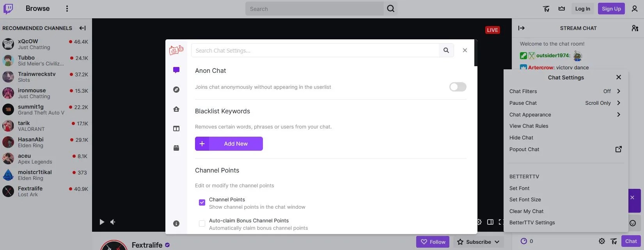Enable Auto-claim Bonus Channel Points checkbox
The image size is (644, 250).
coord(202,224)
